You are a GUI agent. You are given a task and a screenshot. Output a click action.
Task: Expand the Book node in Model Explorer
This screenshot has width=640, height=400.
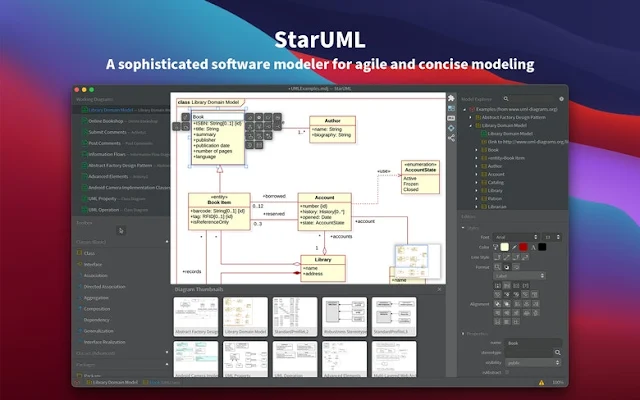click(x=476, y=150)
